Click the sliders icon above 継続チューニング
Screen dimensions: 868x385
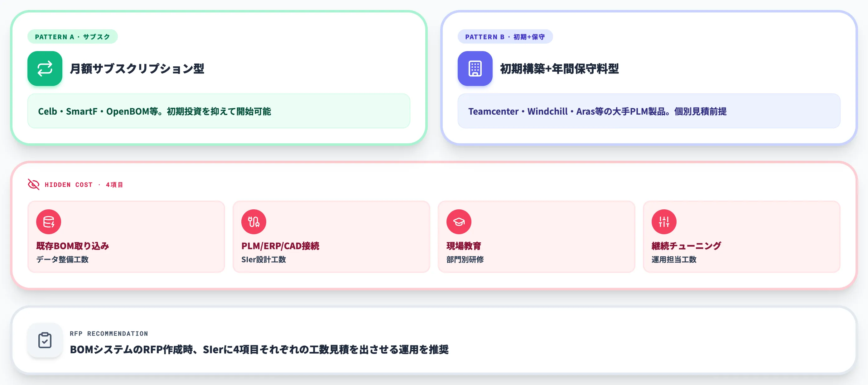tap(664, 222)
